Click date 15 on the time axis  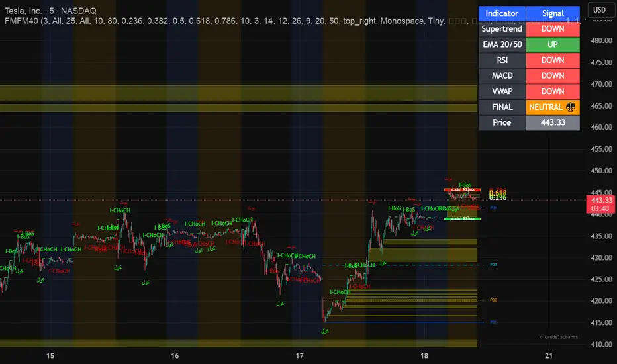[50, 356]
